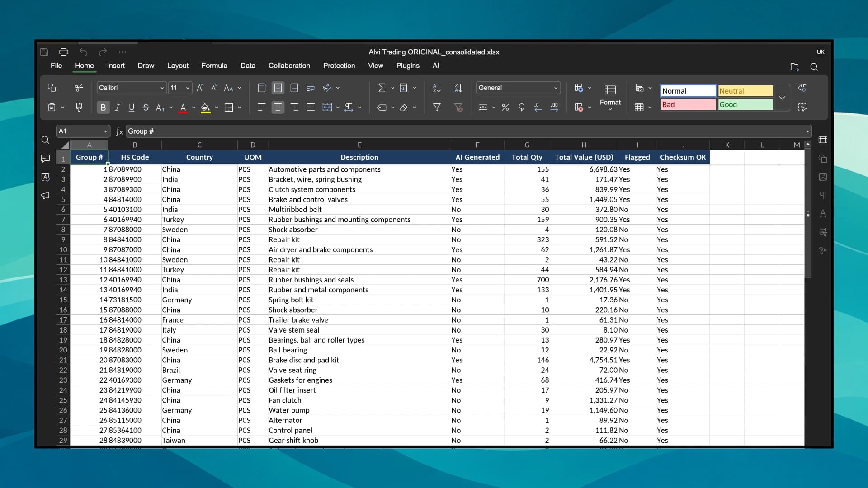
Task: Switch to the Data tab
Action: click(248, 66)
